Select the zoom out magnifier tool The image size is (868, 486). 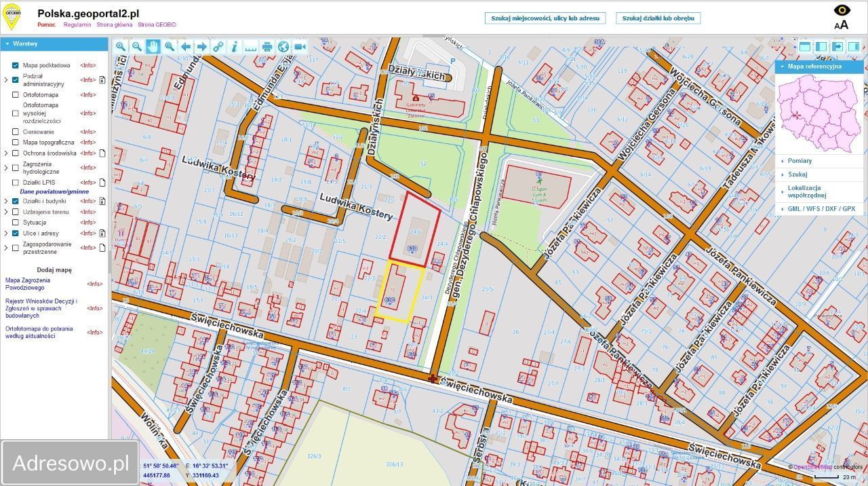[x=137, y=47]
